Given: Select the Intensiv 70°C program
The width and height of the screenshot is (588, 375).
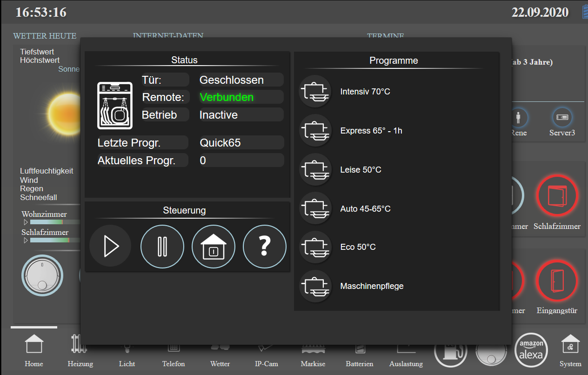Looking at the screenshot, I should (x=315, y=92).
